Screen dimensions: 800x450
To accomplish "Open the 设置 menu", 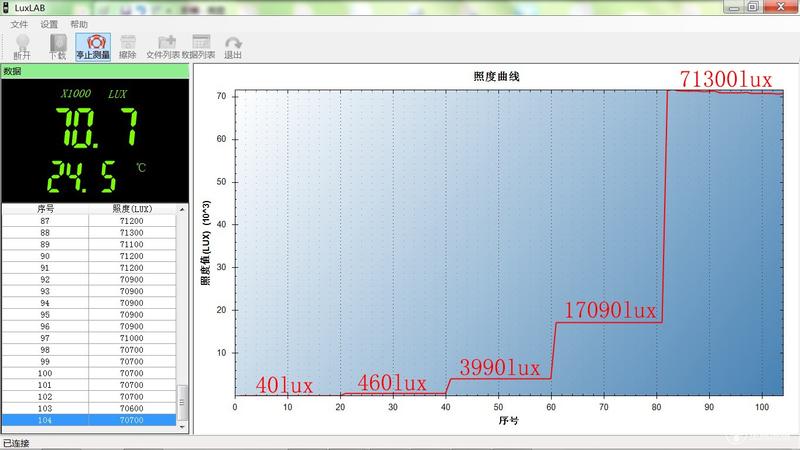I will point(49,24).
